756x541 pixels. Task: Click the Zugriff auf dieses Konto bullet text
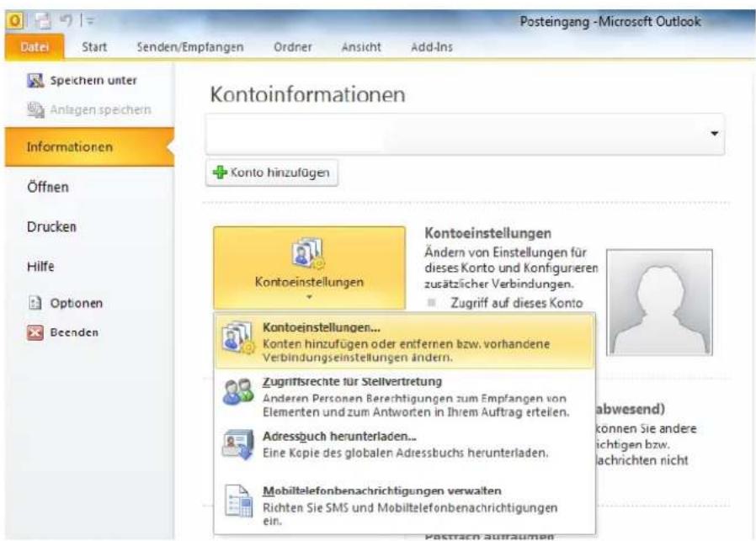[517, 303]
